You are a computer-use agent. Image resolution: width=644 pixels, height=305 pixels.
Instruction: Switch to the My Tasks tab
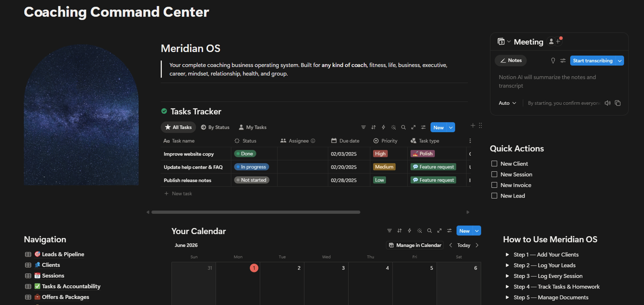pyautogui.click(x=252, y=127)
